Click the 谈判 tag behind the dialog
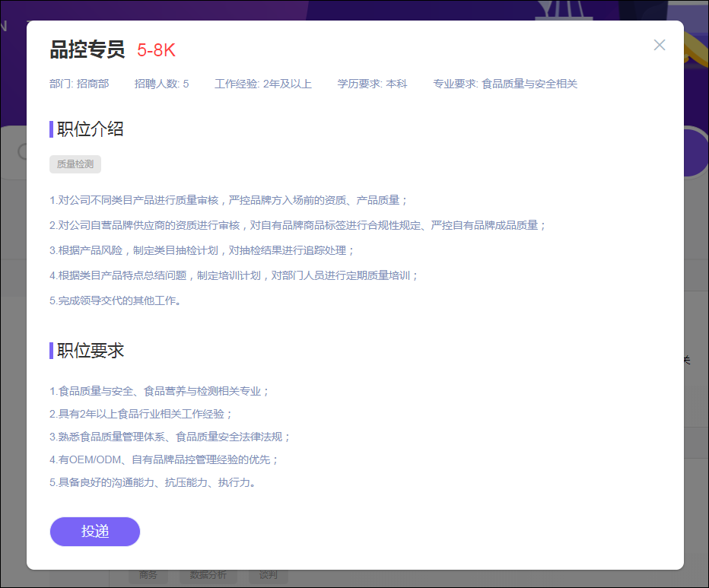 tap(268, 576)
